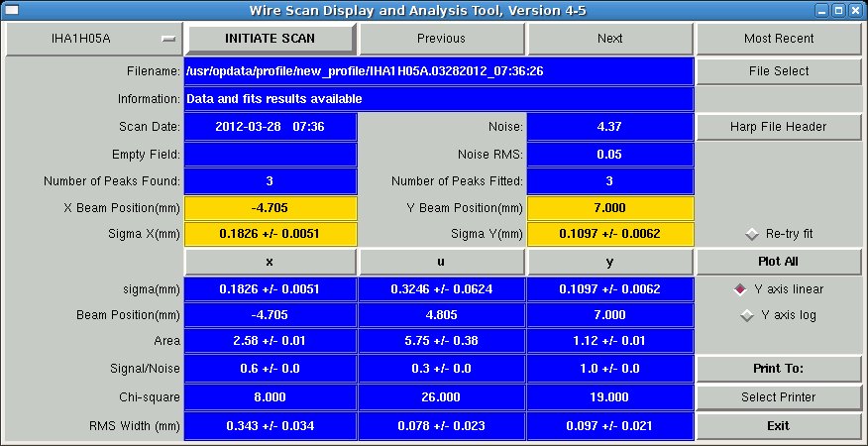Image resolution: width=868 pixels, height=446 pixels.
Task: Click x Chi-square value 8.000
Action: pyautogui.click(x=271, y=397)
